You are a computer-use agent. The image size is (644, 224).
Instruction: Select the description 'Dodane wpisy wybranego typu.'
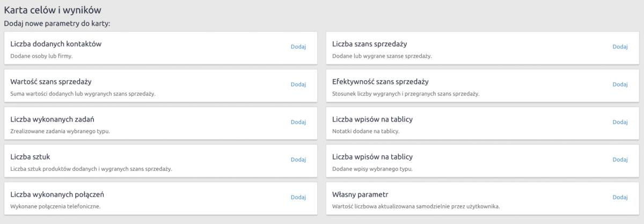372,169
